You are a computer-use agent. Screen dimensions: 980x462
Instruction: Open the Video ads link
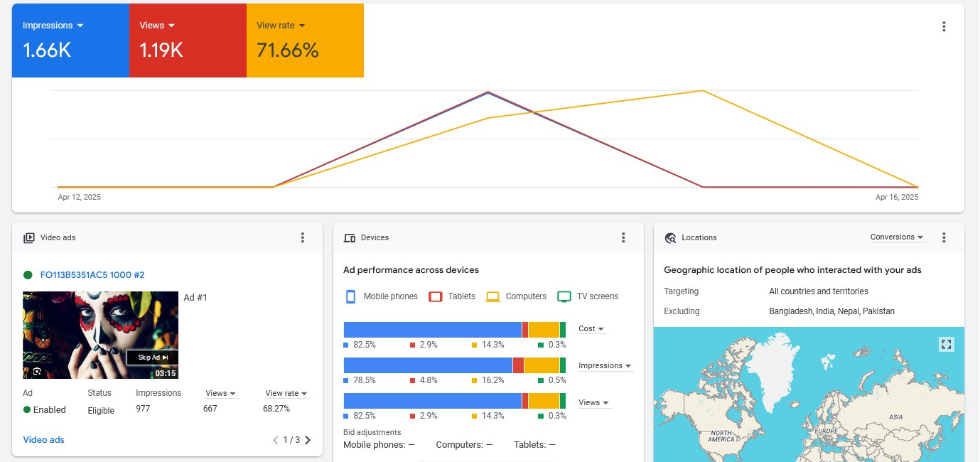tap(43, 440)
